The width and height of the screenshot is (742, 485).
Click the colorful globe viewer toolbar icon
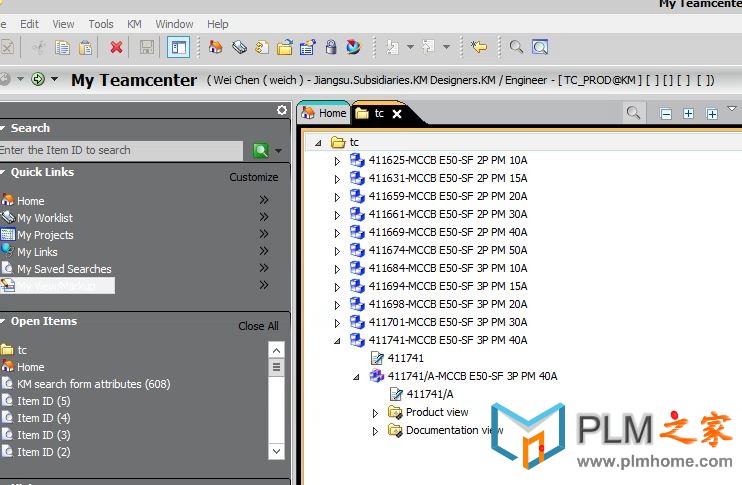[353, 47]
